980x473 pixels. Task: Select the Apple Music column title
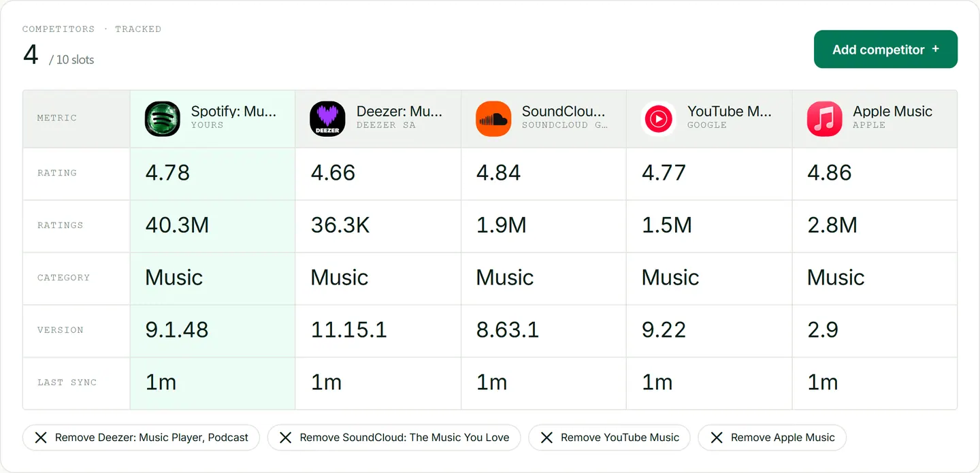(x=892, y=112)
